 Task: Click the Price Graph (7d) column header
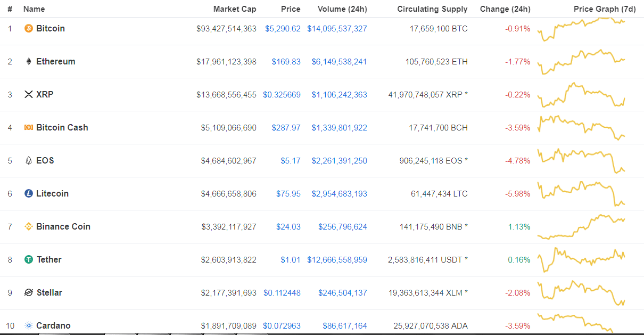point(604,9)
